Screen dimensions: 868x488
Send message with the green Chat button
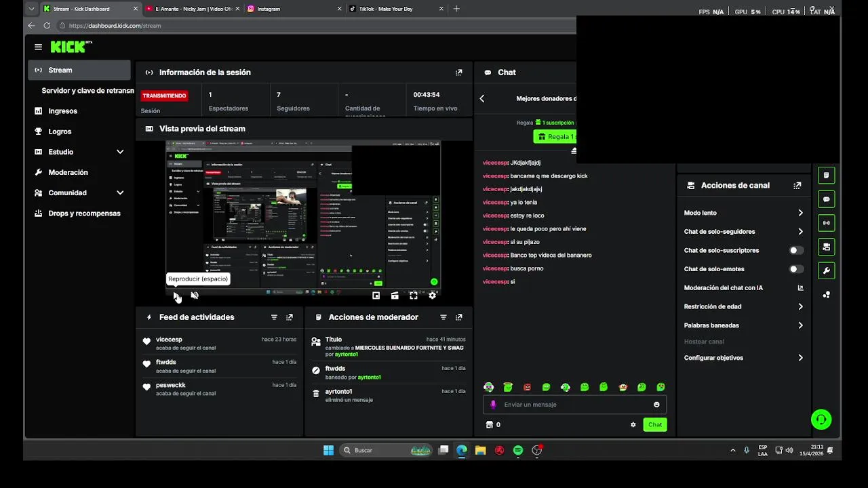pyautogui.click(x=655, y=425)
